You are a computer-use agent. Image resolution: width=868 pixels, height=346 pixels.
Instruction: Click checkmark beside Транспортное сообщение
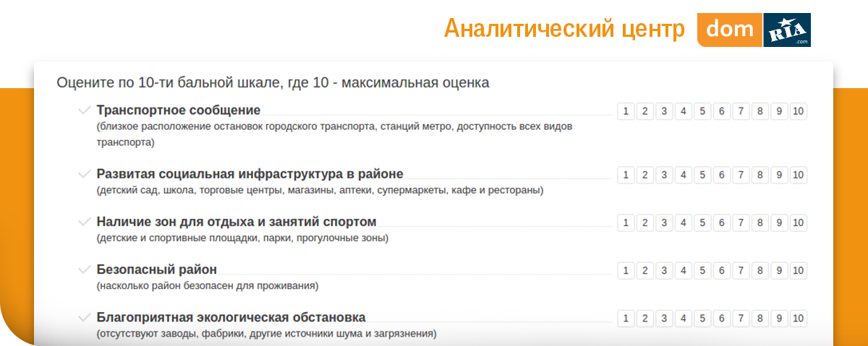(84, 111)
